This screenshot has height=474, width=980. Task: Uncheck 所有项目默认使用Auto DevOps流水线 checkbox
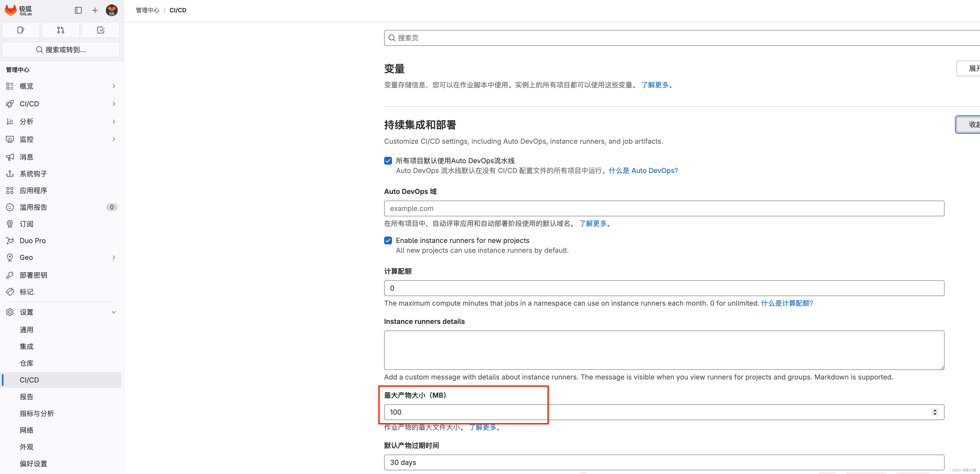click(388, 161)
